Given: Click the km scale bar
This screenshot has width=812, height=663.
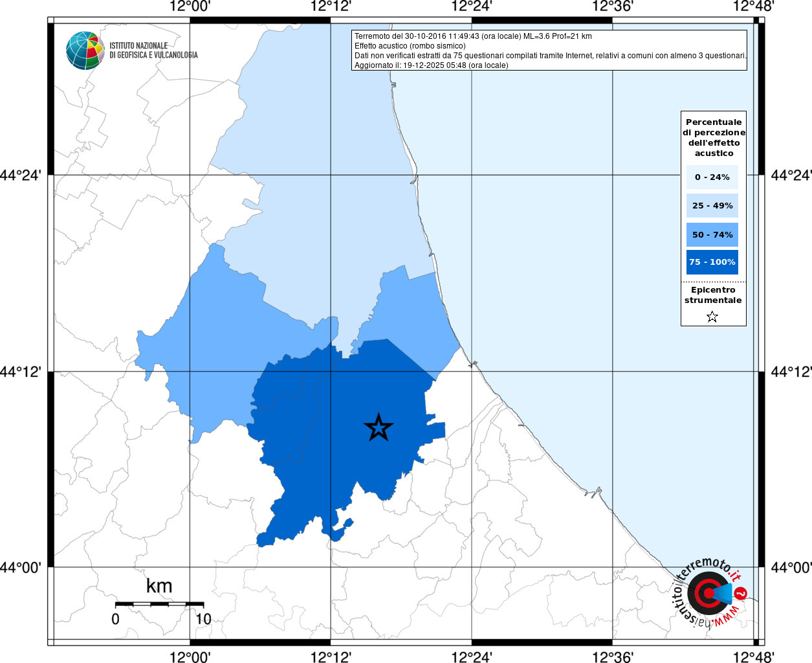Looking at the screenshot, I should tap(159, 604).
